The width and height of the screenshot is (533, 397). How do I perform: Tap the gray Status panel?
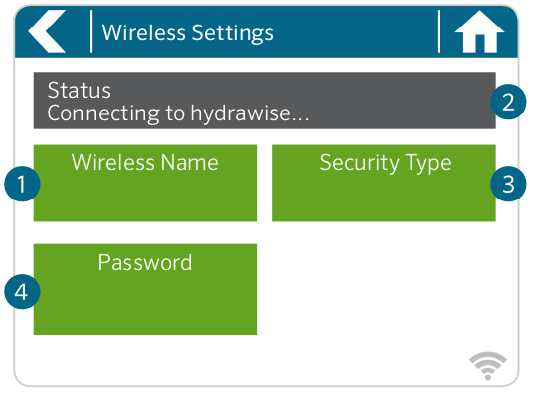264,101
